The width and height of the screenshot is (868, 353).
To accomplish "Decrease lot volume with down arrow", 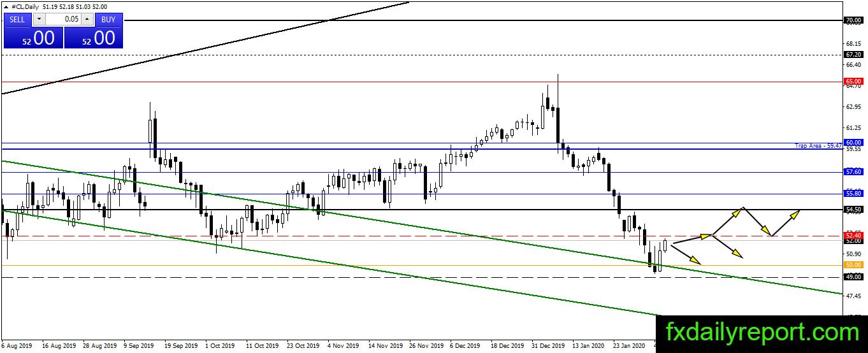I will point(38,19).
